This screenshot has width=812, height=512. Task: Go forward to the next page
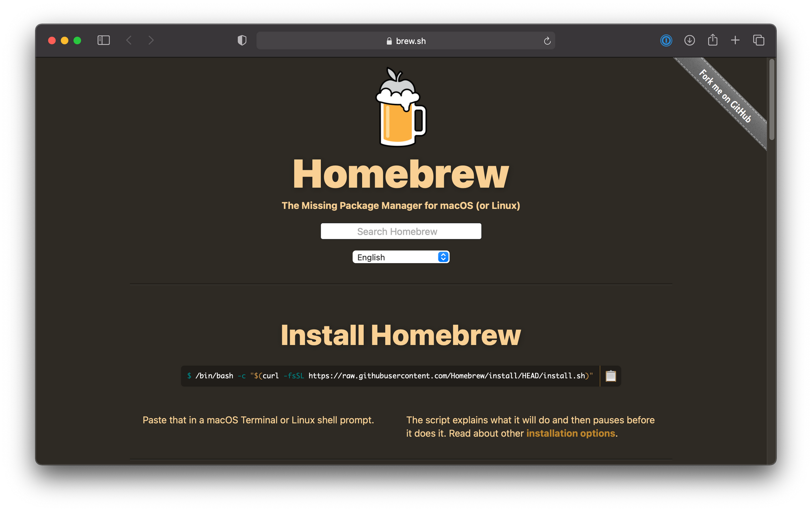pos(151,40)
